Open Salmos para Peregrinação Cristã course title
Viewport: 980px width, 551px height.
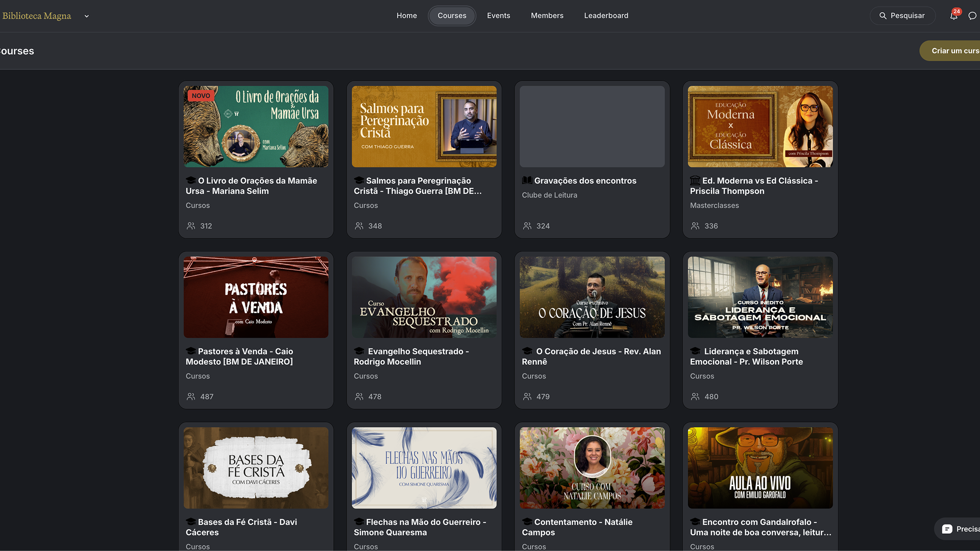click(418, 186)
